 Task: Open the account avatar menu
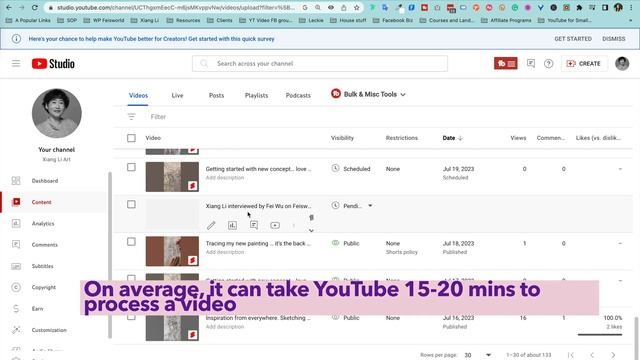[x=622, y=63]
